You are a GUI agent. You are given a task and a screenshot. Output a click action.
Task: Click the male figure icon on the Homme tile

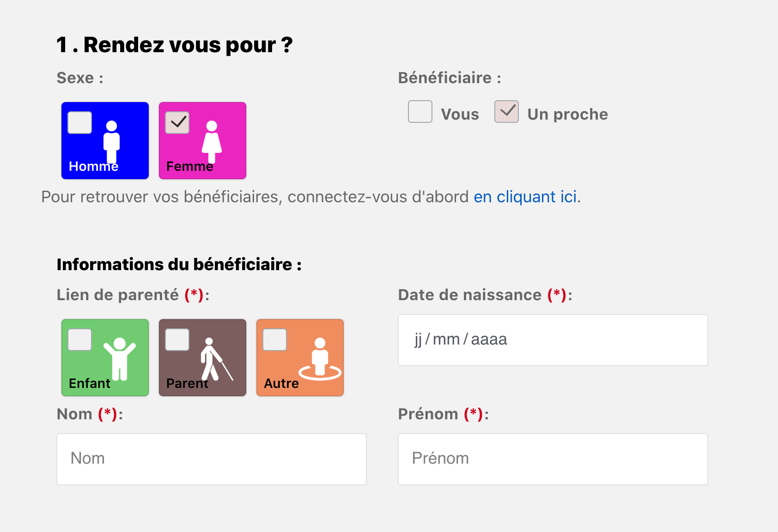point(111,141)
